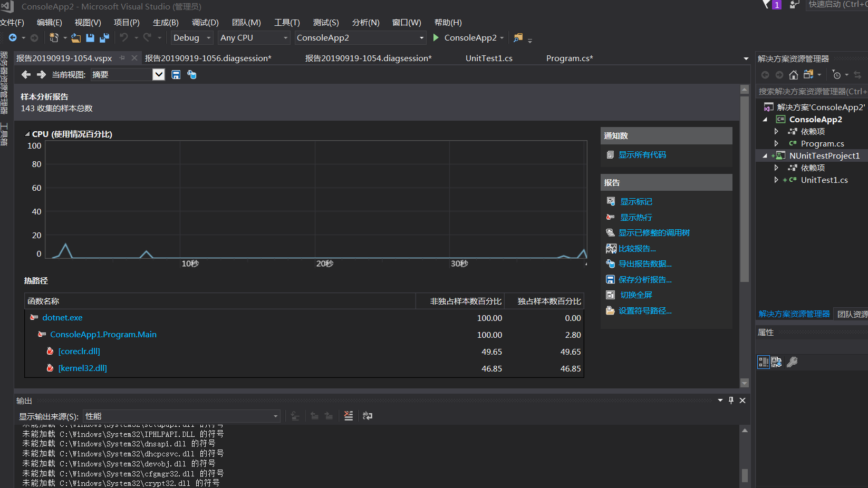This screenshot has height=488, width=868.
Task: Click pending changes filter clock icon
Action: (836, 75)
